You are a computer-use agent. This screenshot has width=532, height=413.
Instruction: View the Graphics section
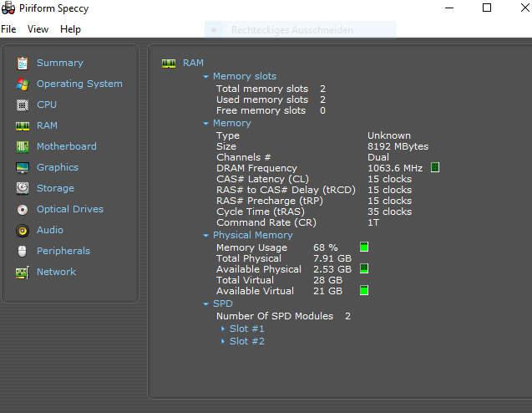pyautogui.click(x=58, y=167)
